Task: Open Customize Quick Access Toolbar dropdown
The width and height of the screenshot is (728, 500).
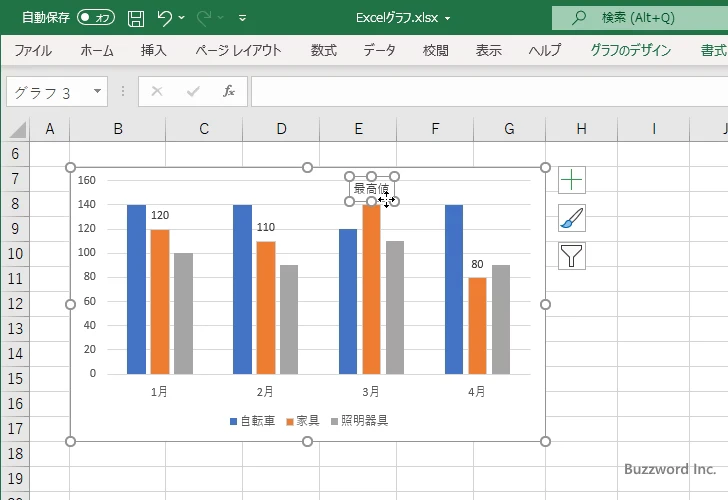Action: coord(242,18)
